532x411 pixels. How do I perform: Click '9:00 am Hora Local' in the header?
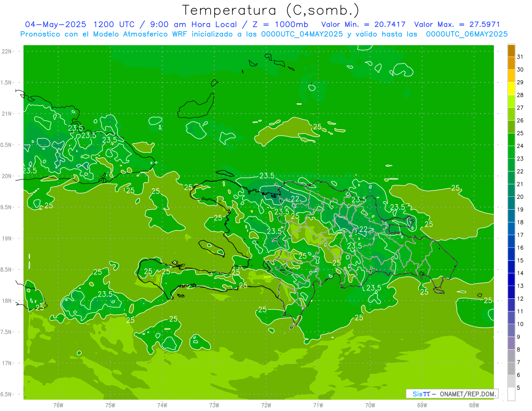(194, 24)
